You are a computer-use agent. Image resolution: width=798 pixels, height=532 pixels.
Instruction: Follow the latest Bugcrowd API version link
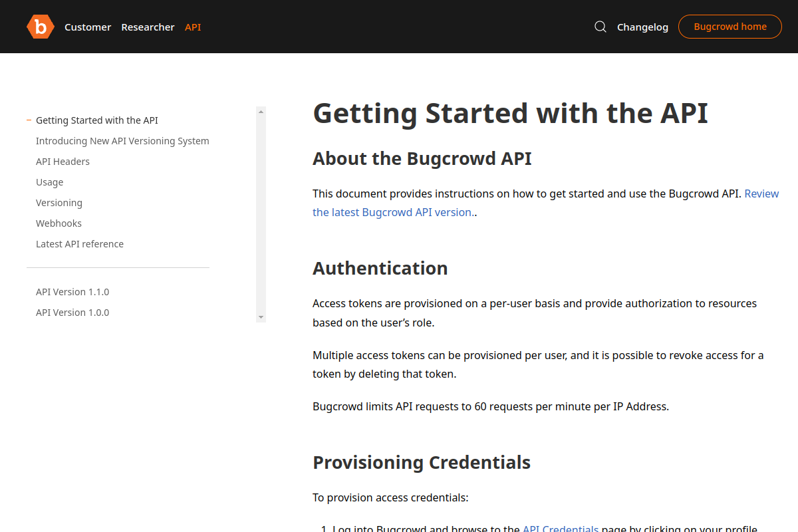392,213
